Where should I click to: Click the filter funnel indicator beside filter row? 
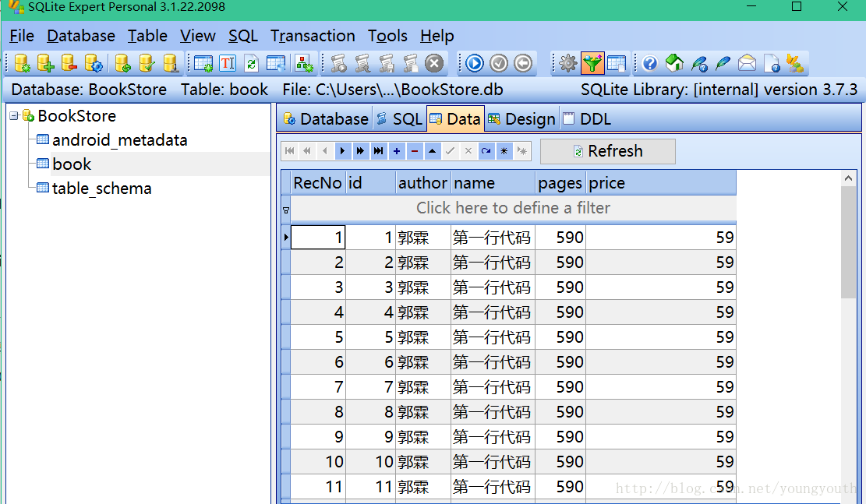(286, 210)
